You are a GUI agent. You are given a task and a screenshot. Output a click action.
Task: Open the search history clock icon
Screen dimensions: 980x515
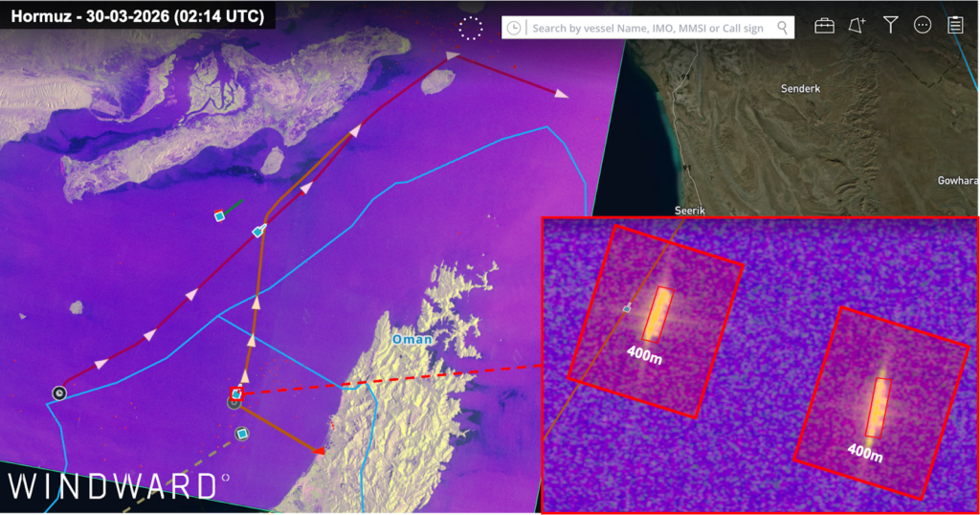point(514,28)
